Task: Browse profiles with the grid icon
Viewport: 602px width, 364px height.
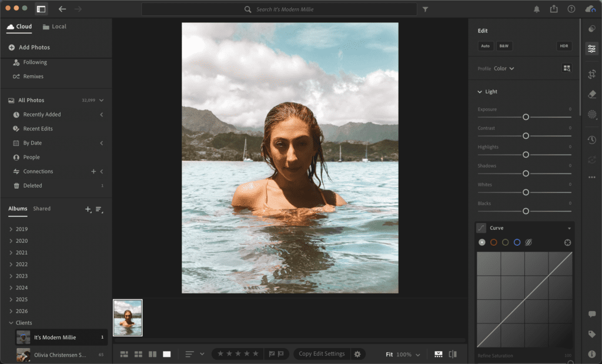Action: (567, 68)
